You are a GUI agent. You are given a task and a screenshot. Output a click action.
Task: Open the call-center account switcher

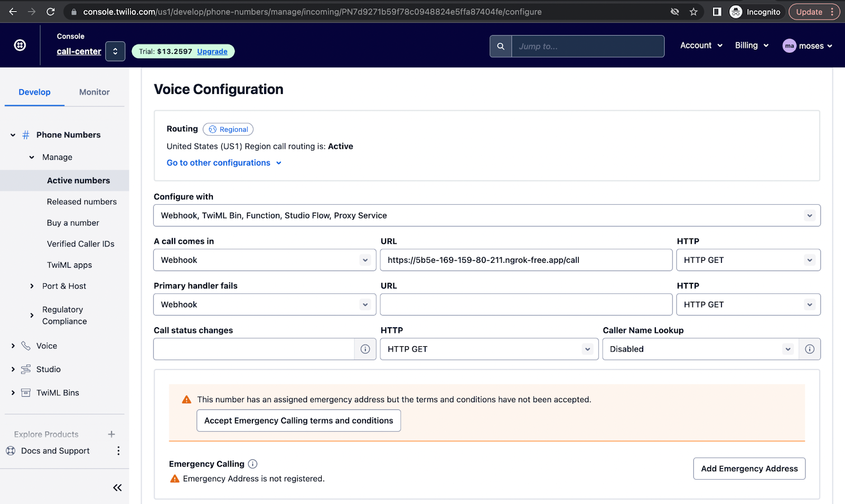point(115,51)
